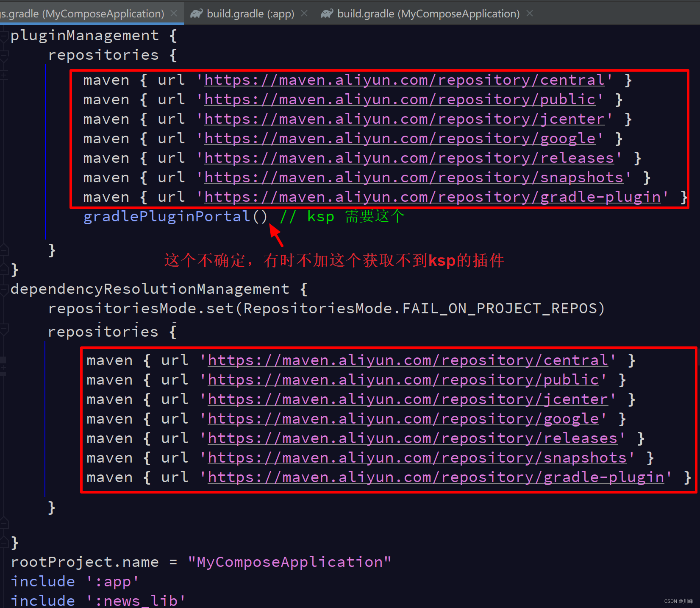Open the jcenter repository URL in pluginManagement
Screen dimensions: 700x608
click(x=404, y=119)
